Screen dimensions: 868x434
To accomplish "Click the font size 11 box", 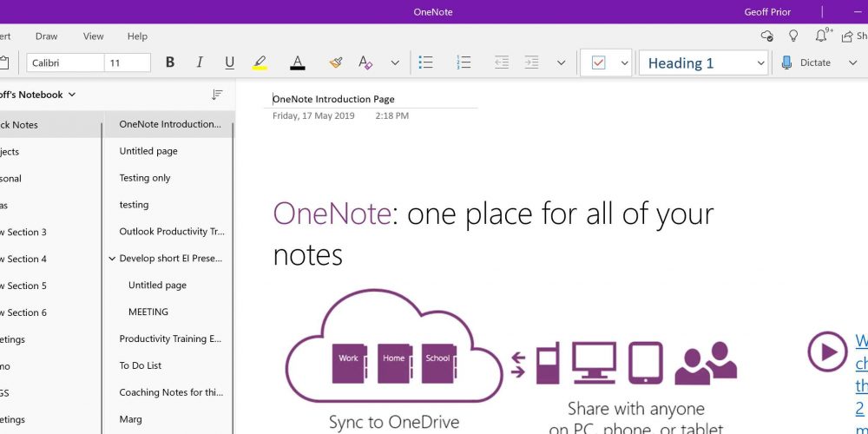I will pos(128,62).
